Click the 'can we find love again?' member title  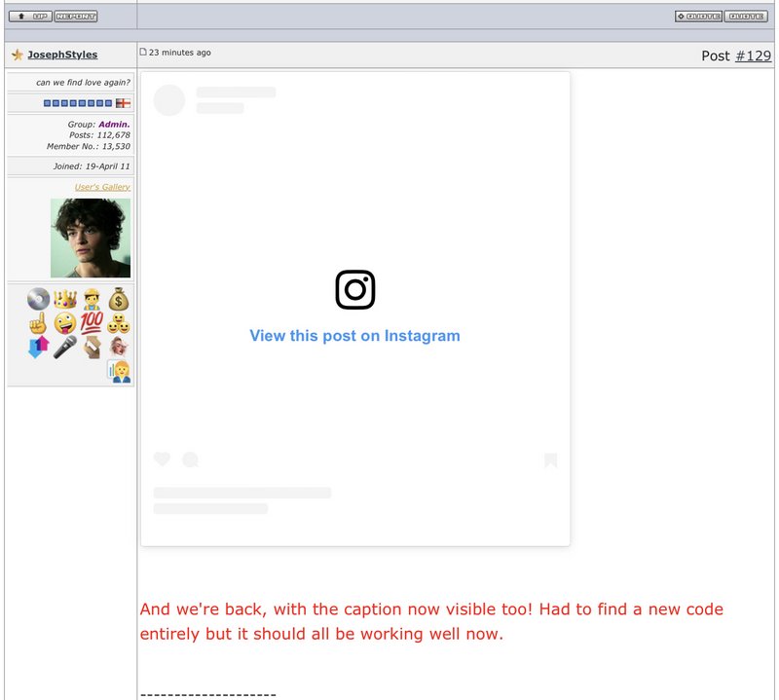[x=83, y=83]
